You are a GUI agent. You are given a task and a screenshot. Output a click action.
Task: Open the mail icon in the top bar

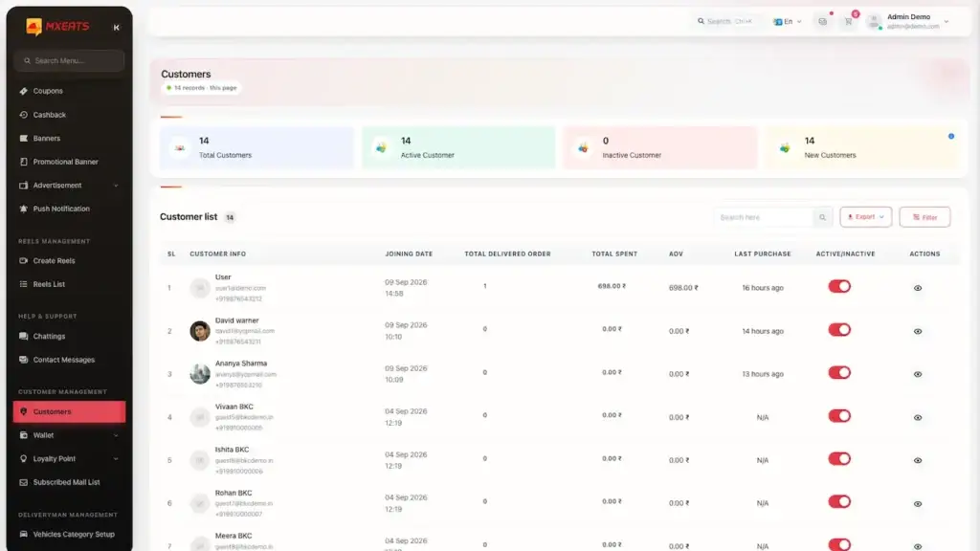[x=822, y=21]
